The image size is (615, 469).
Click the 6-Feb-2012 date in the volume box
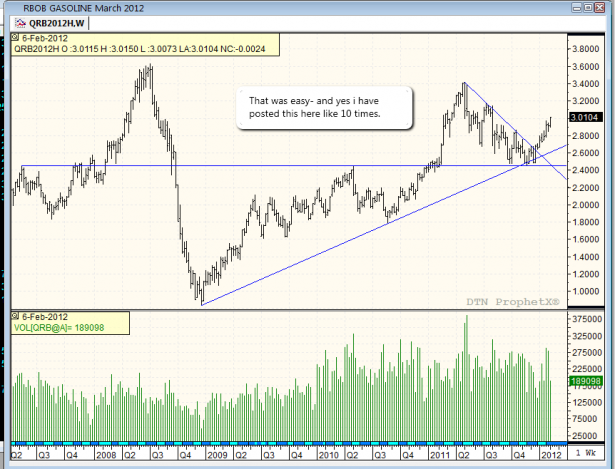click(45, 317)
